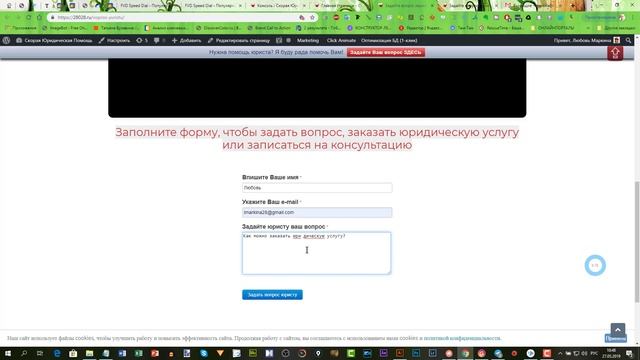This screenshot has width=640, height=360.
Task: Open the Windows Start menu
Action: tap(7, 353)
